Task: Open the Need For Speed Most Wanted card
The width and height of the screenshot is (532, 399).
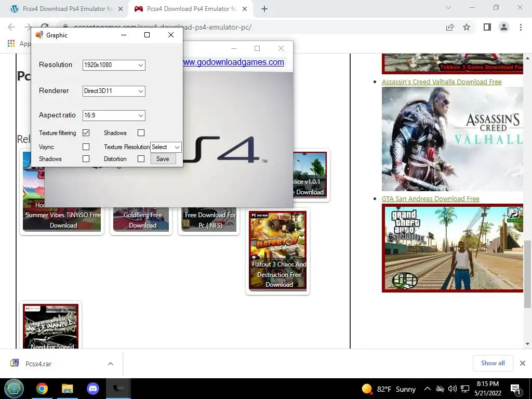Action: coord(50,326)
